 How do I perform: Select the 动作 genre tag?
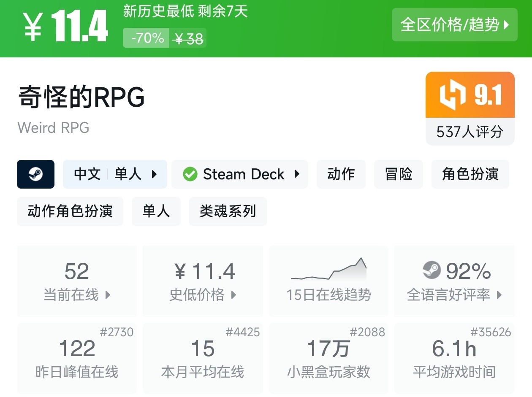341,174
